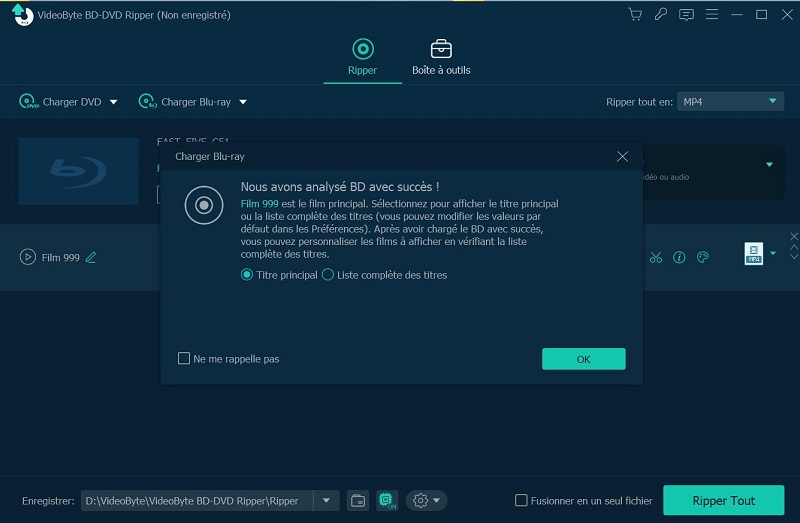Open the palette effect editor icon
Screen dimensions: 800x523
pyautogui.click(x=703, y=257)
